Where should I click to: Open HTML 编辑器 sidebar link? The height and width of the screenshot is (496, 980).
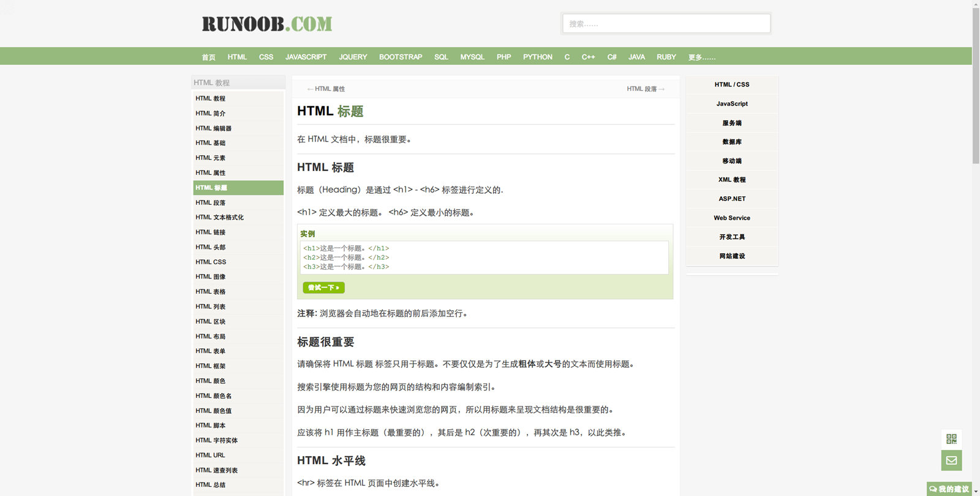click(x=238, y=128)
